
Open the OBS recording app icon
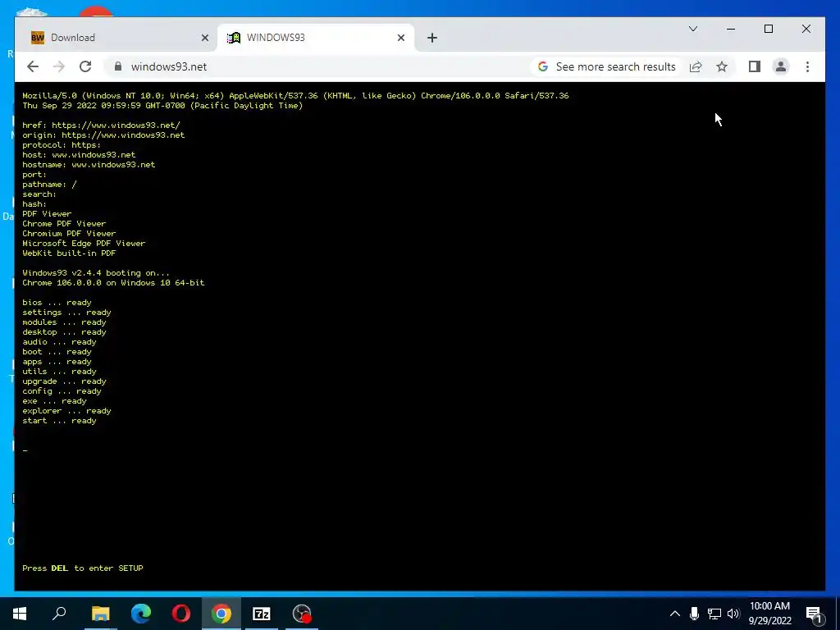coord(302,614)
